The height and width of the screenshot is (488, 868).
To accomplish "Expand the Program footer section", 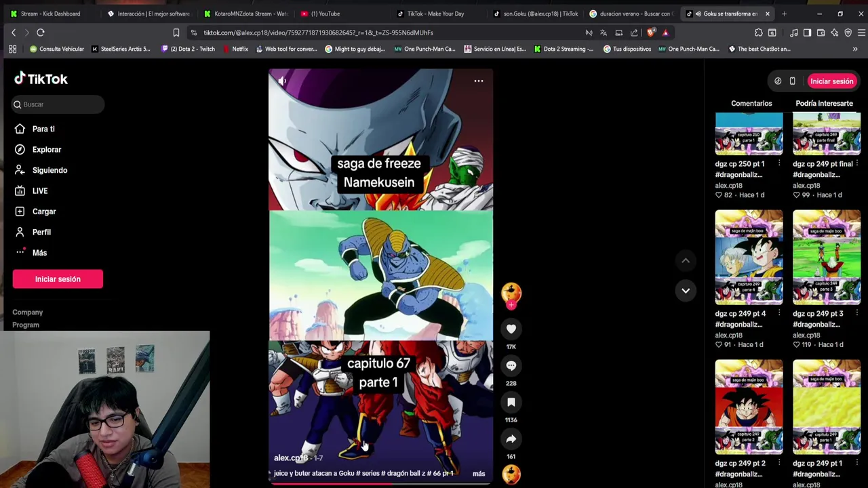I will tap(26, 325).
